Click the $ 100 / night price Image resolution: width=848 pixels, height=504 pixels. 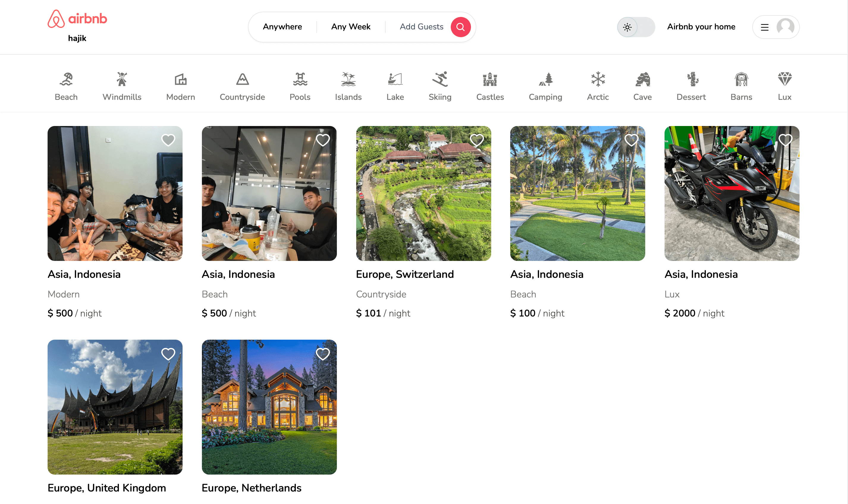537,313
